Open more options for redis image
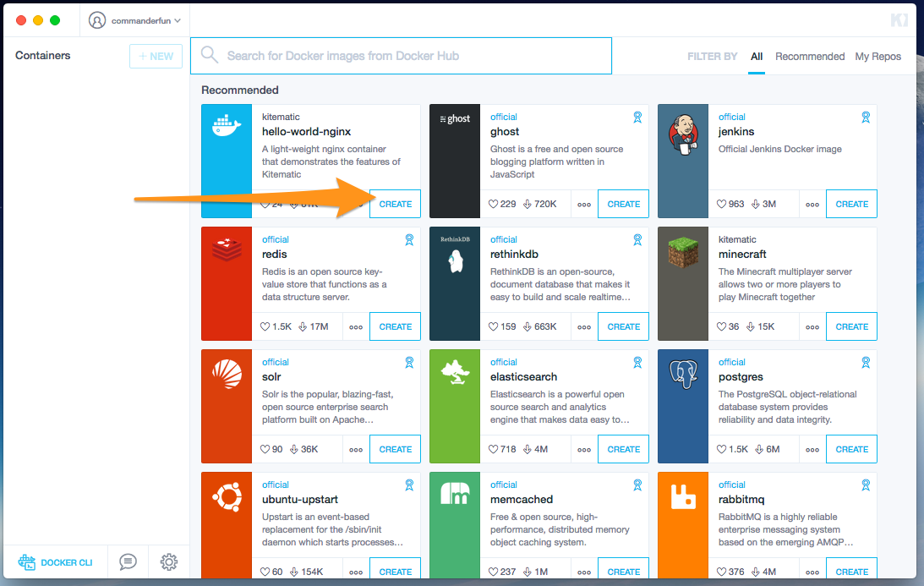Viewport: 924px width, 586px height. point(356,327)
